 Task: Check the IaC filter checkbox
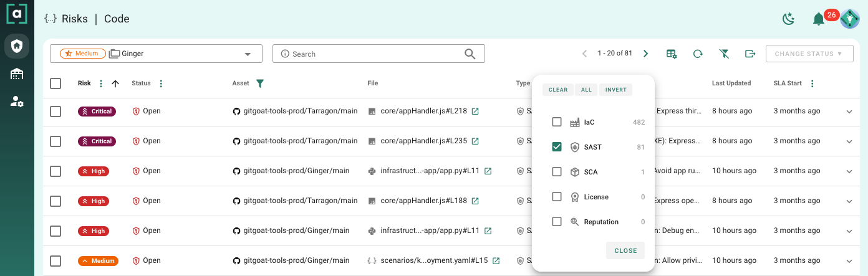[x=557, y=122]
